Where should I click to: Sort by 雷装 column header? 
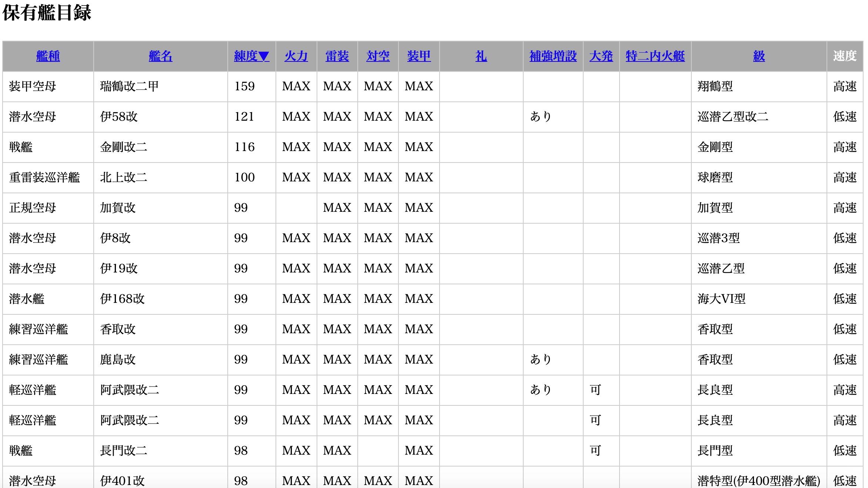click(337, 56)
